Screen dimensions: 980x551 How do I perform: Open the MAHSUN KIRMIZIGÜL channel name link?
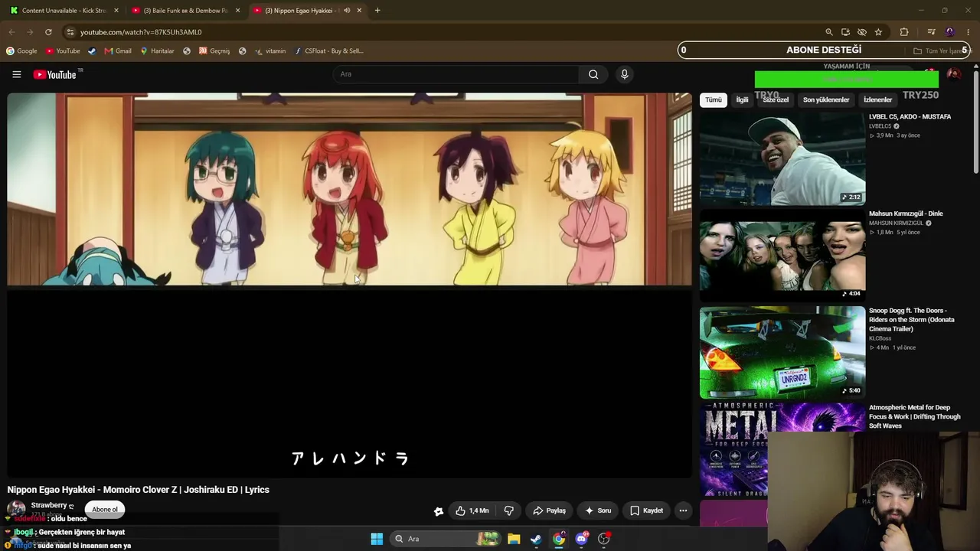pos(896,223)
